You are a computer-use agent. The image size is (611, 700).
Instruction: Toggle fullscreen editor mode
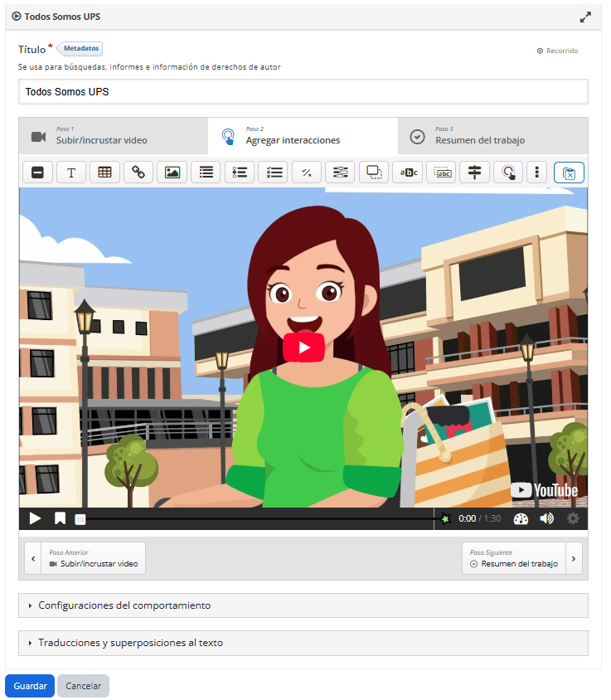pos(585,17)
